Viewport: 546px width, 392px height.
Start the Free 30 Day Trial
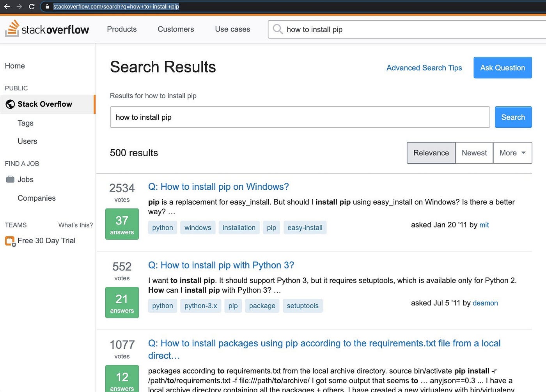46,241
